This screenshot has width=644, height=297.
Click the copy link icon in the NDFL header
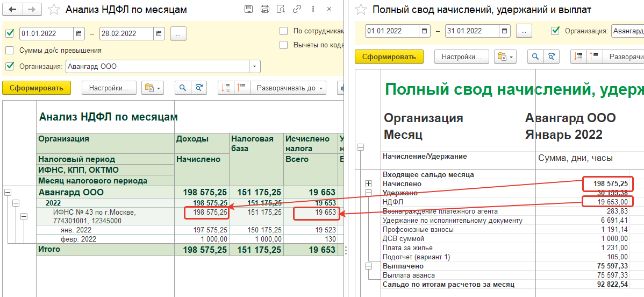pyautogui.click(x=297, y=9)
